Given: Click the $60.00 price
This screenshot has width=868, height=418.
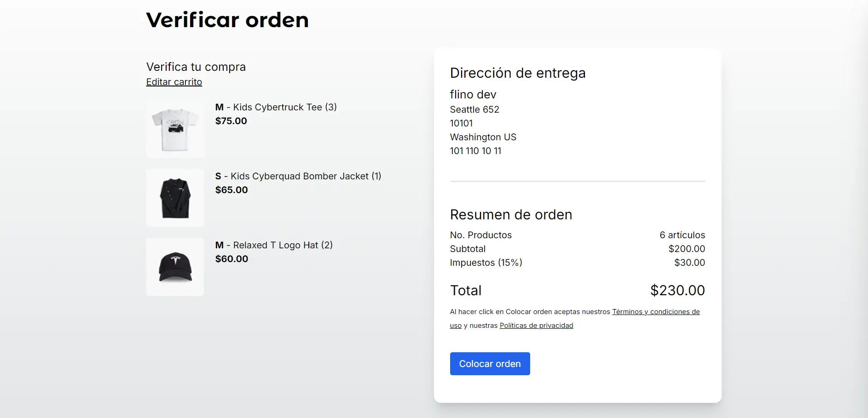Looking at the screenshot, I should pos(231,259).
